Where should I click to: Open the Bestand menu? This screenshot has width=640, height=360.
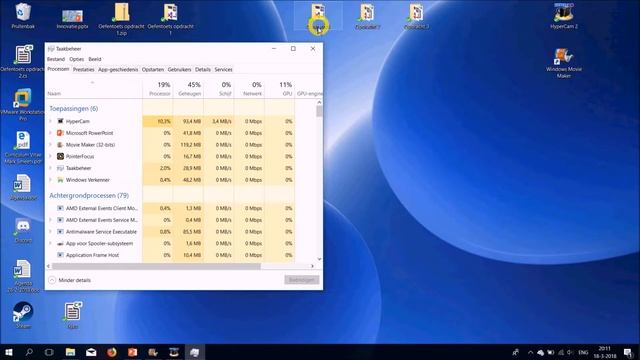(x=56, y=59)
